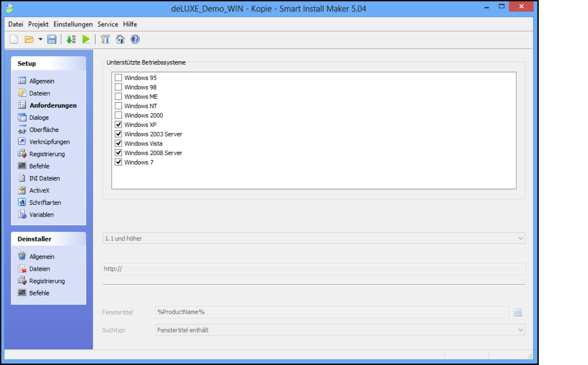Click the http:// URL input field
This screenshot has height=365, width=588.
pos(313,269)
